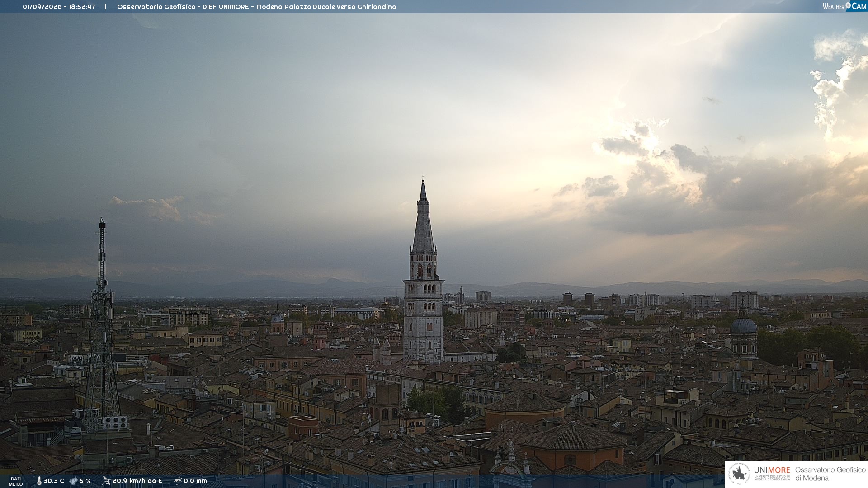Click the lattice telecommunications antenna tower
This screenshot has height=488, width=868.
click(x=102, y=325)
